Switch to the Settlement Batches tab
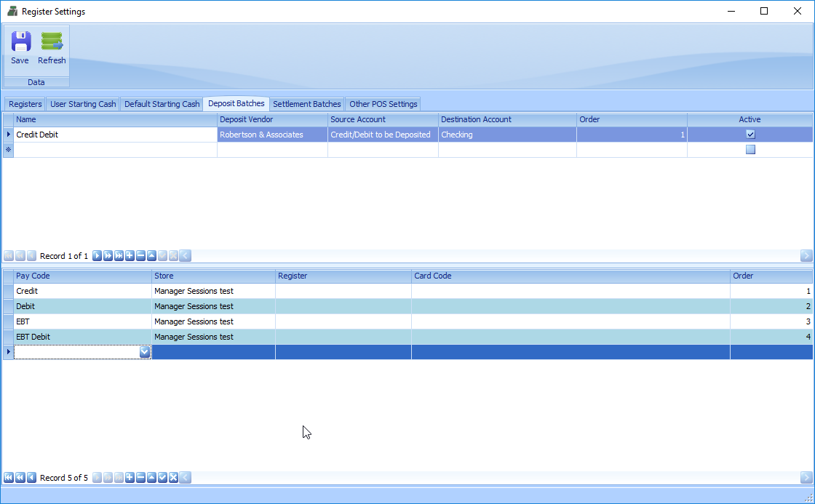The height and width of the screenshot is (504, 815). click(306, 104)
